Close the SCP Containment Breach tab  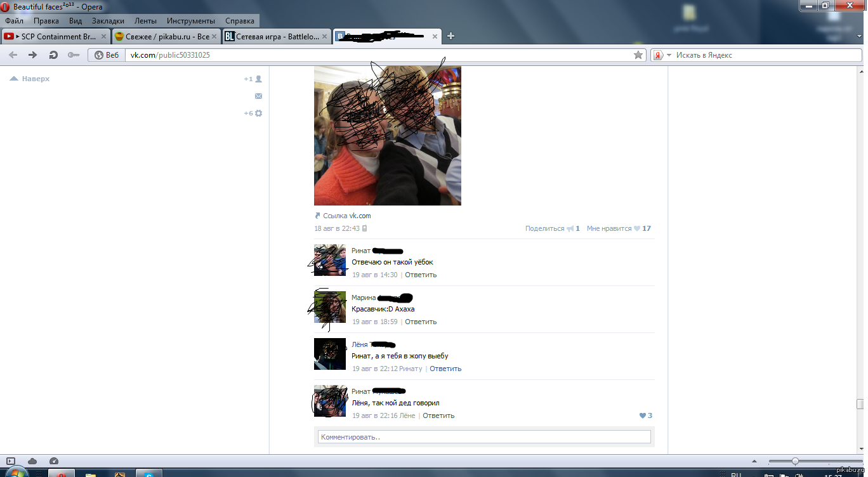point(104,37)
